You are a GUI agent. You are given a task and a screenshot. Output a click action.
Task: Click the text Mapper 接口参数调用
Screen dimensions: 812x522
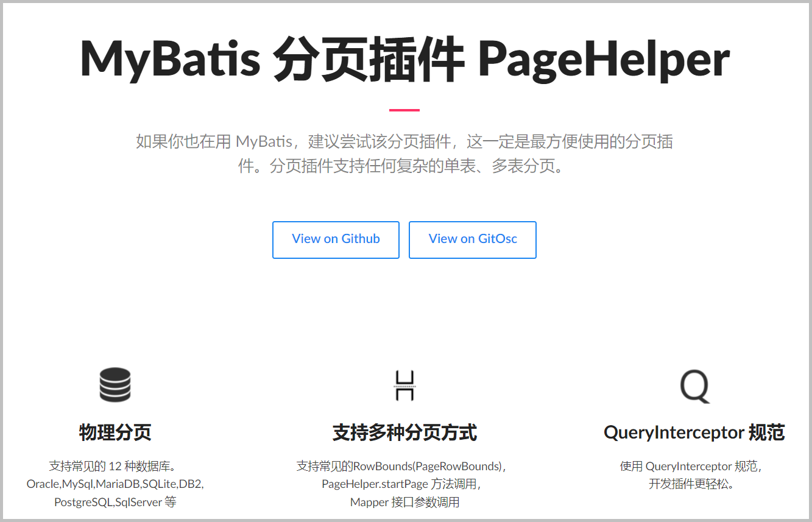pyautogui.click(x=404, y=503)
